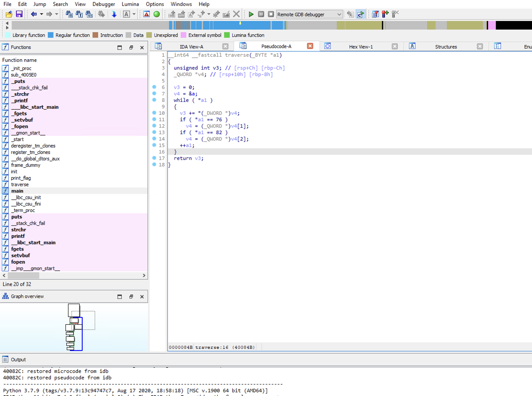This screenshot has height=396, width=532.
Task: Open the Jump menu
Action: (40, 4)
